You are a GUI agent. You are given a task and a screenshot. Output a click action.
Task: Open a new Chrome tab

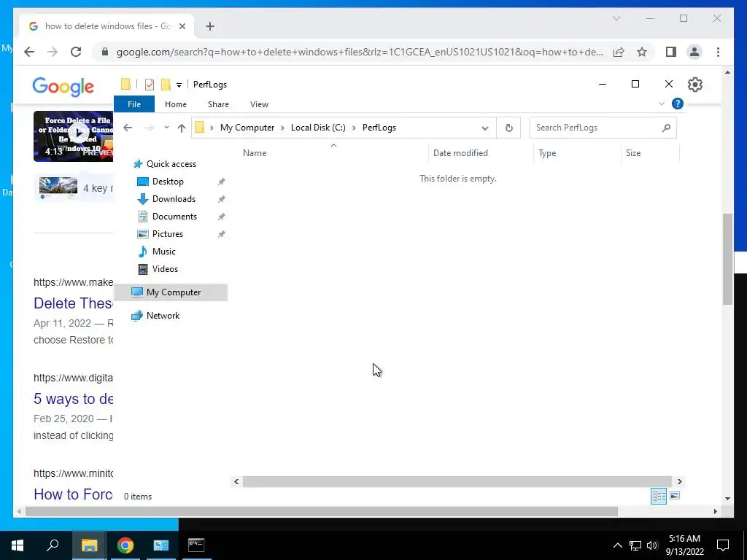[x=210, y=27]
